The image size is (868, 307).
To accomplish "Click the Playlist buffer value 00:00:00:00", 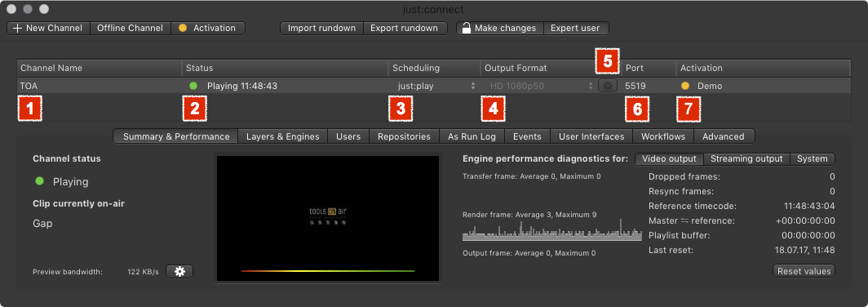I will tap(808, 235).
